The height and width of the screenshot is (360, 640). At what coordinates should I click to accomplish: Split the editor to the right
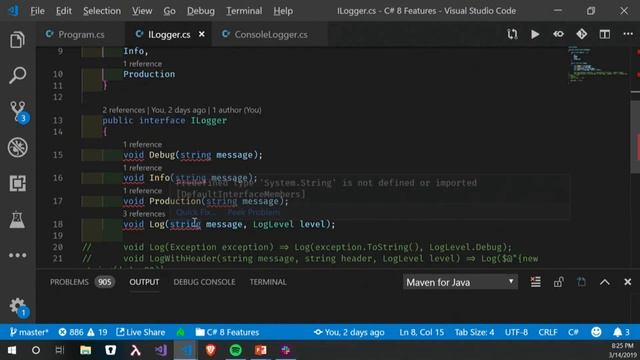pyautogui.click(x=604, y=34)
